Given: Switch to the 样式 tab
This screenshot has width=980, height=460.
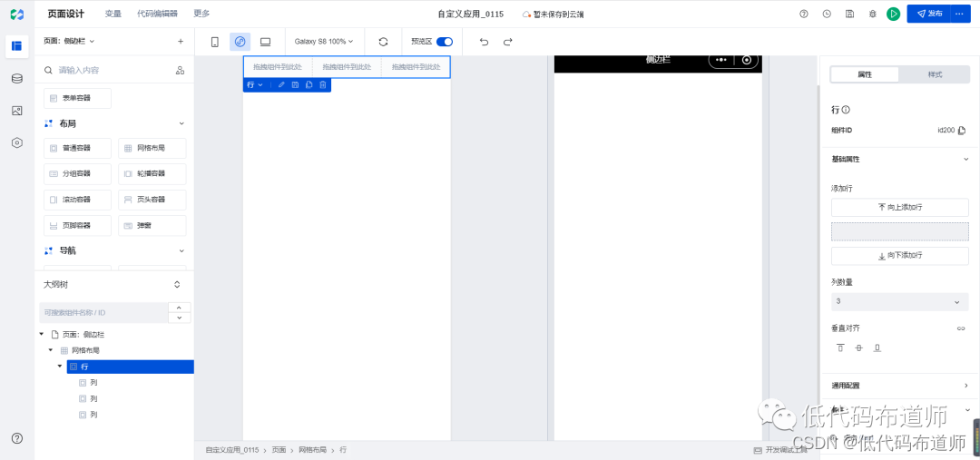Looking at the screenshot, I should (x=935, y=74).
